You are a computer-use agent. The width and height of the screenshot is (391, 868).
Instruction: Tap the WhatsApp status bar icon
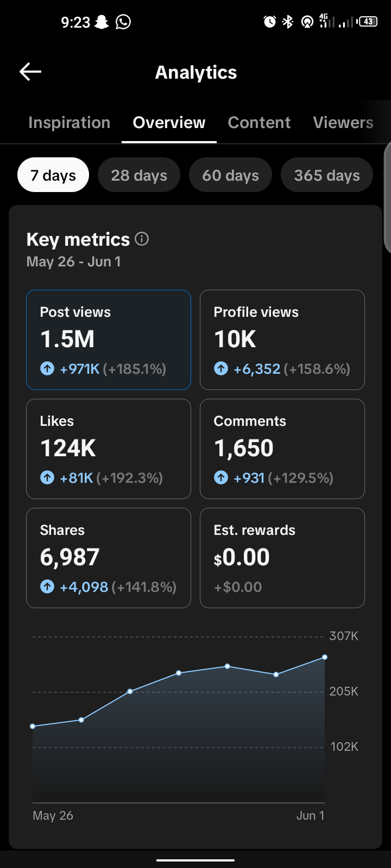coord(123,22)
